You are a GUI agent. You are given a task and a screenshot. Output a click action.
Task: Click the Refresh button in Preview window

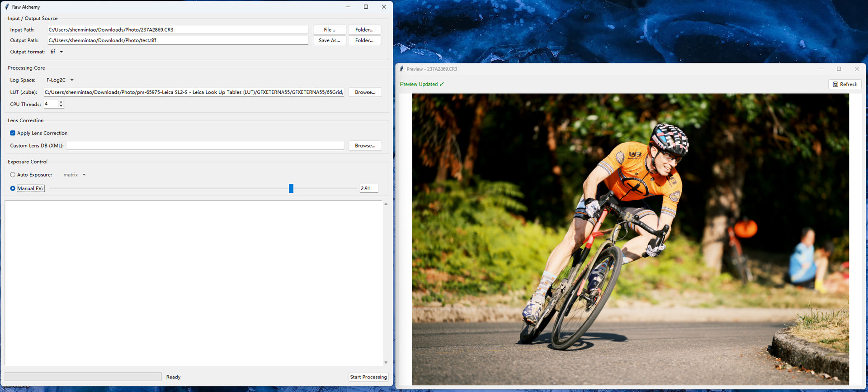coord(845,84)
